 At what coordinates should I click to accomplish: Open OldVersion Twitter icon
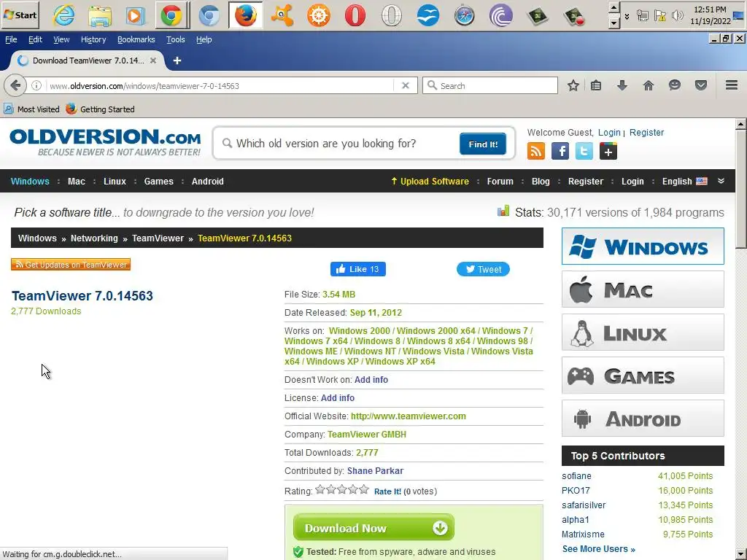pyautogui.click(x=584, y=152)
